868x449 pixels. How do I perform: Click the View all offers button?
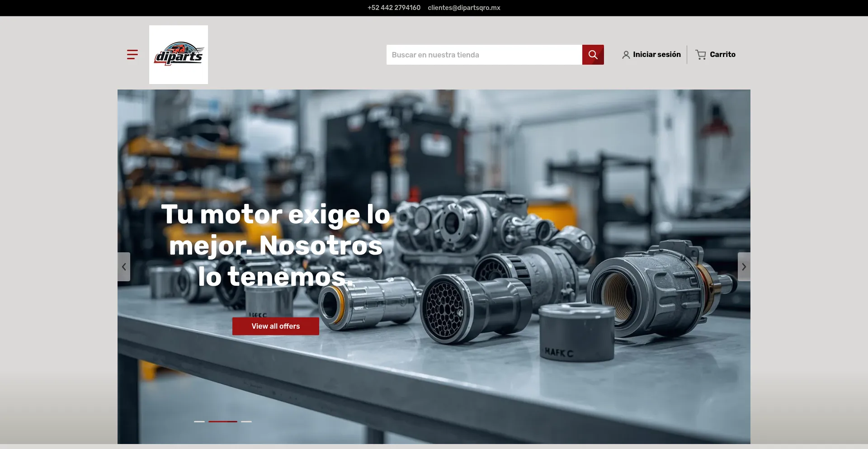point(275,326)
